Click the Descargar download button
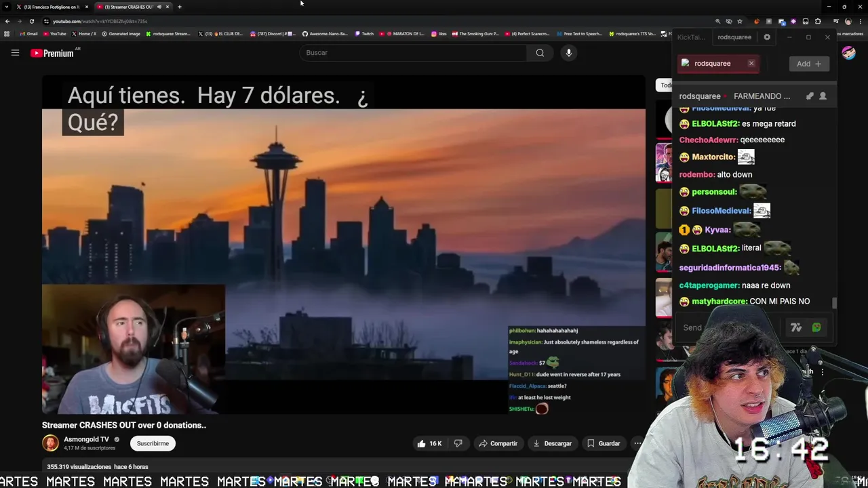The image size is (868, 488). click(x=552, y=443)
